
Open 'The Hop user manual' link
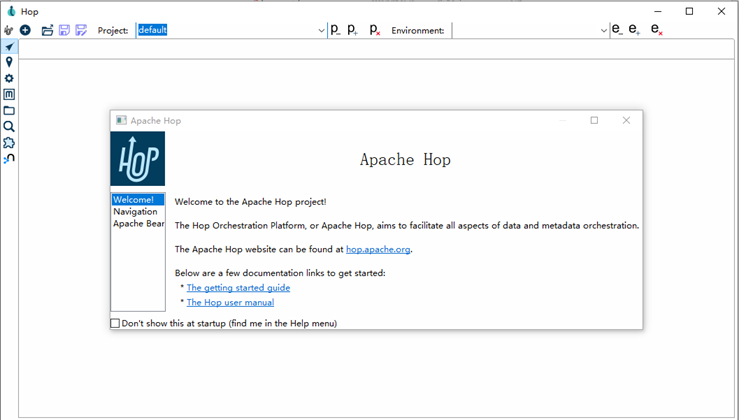(x=230, y=302)
